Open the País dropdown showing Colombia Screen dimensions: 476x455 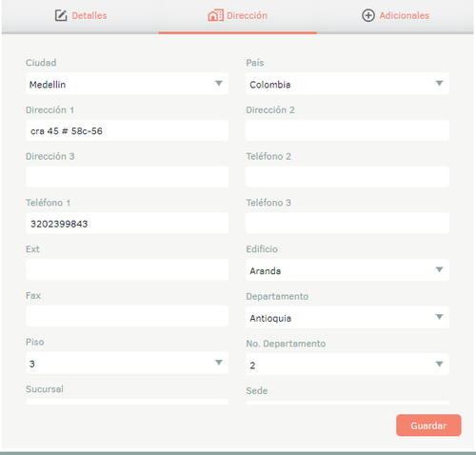coord(347,84)
